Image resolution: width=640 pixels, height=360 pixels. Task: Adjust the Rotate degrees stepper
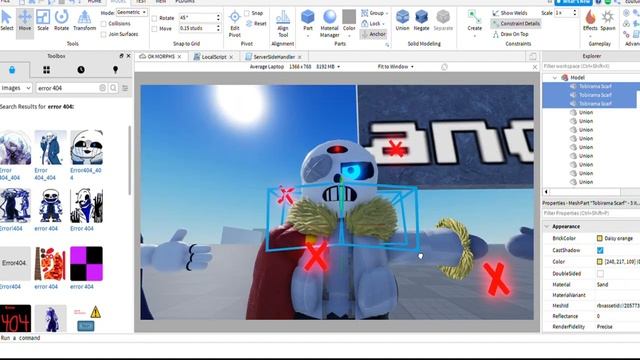(x=218, y=18)
